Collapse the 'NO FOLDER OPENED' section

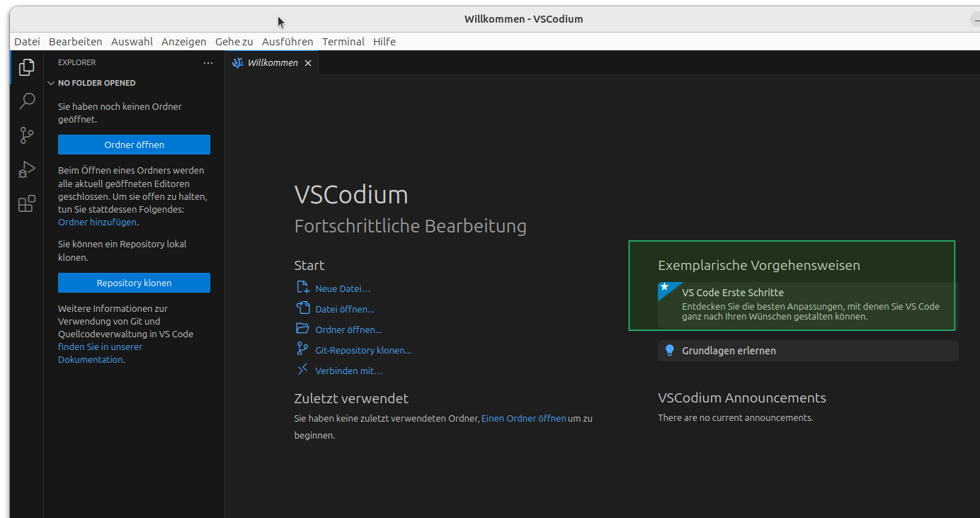click(51, 83)
